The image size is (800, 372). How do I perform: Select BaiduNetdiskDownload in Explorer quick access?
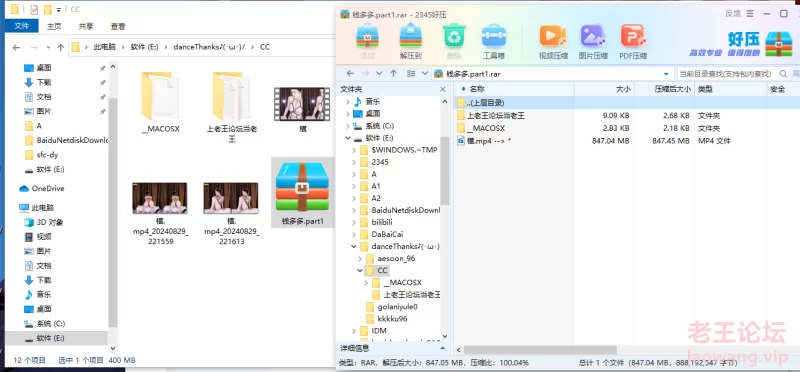coord(66,140)
